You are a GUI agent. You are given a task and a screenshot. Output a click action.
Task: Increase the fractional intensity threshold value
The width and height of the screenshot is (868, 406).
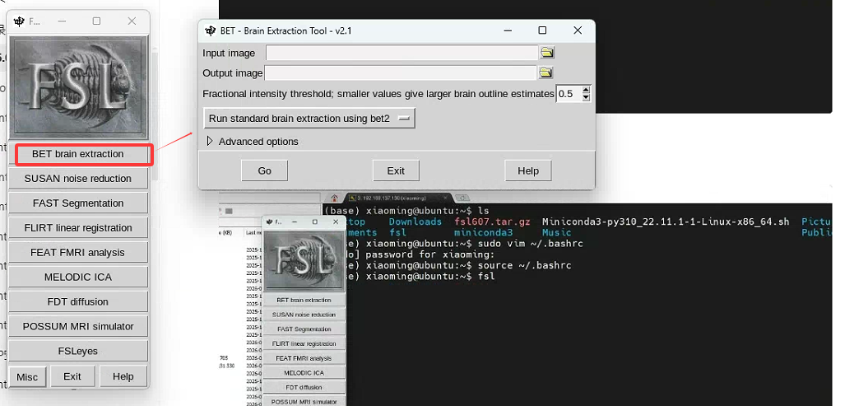pyautogui.click(x=587, y=90)
